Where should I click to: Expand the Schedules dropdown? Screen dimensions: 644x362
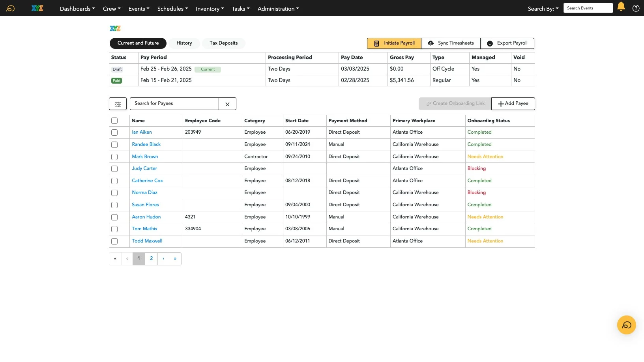[x=172, y=8]
